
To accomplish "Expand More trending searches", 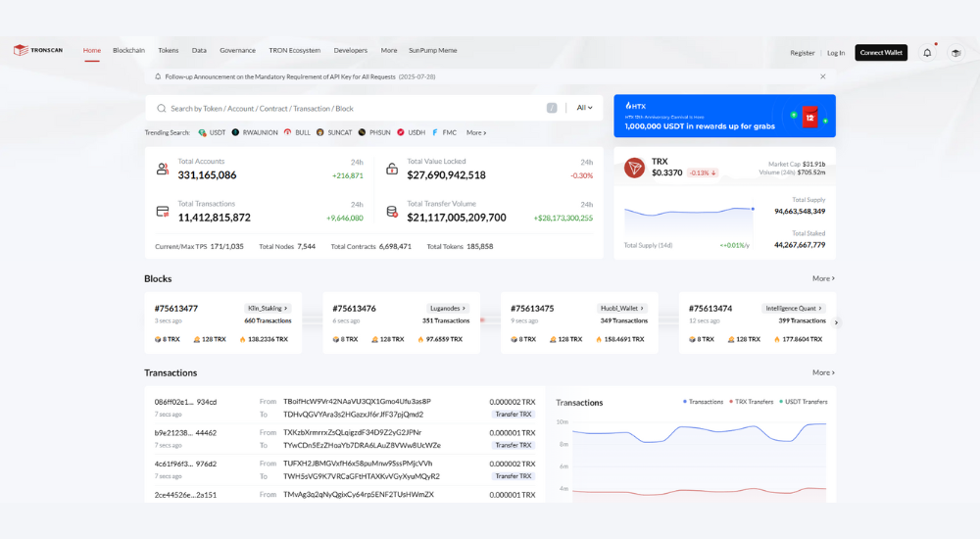I will click(x=476, y=132).
